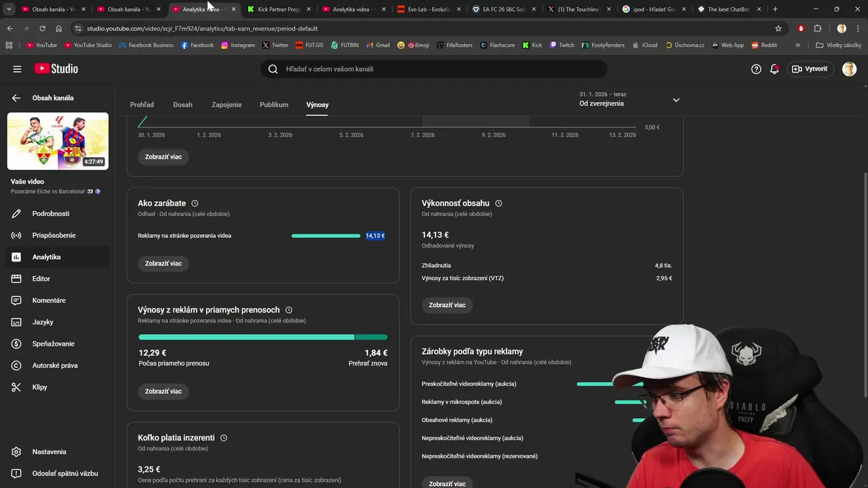Click info icon next to Koľko platia inzerenti

tap(224, 438)
